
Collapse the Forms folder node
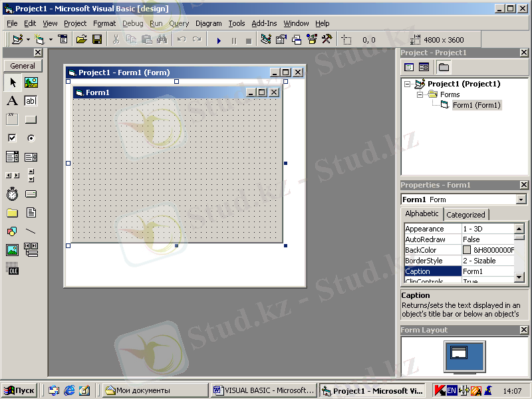click(x=420, y=94)
